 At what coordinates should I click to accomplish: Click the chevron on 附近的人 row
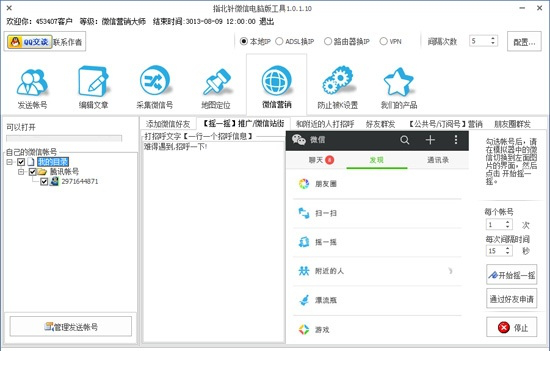(450, 271)
